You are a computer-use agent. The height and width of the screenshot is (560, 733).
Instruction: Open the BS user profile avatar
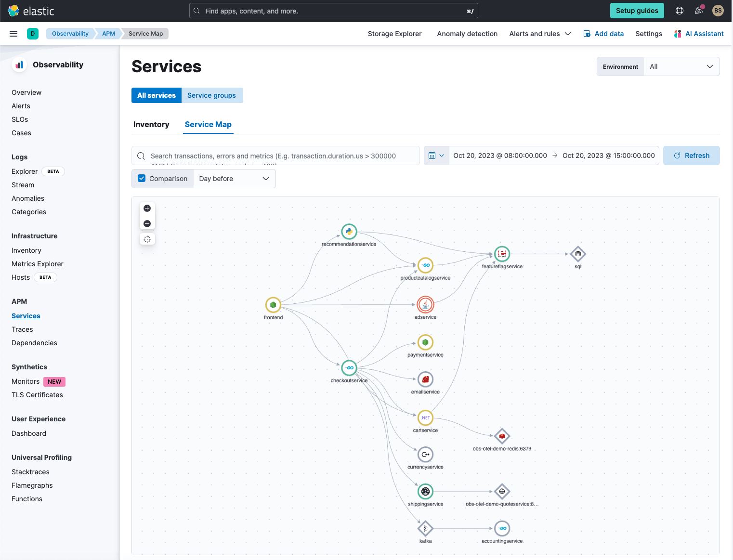click(718, 10)
